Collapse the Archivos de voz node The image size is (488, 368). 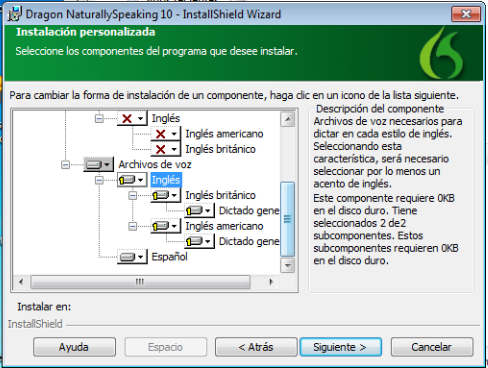click(65, 165)
